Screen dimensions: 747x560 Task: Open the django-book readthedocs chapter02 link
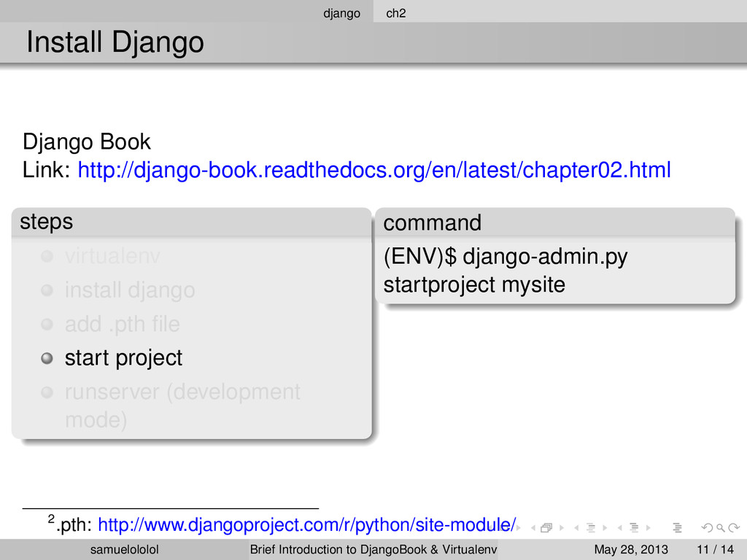pyautogui.click(x=374, y=170)
